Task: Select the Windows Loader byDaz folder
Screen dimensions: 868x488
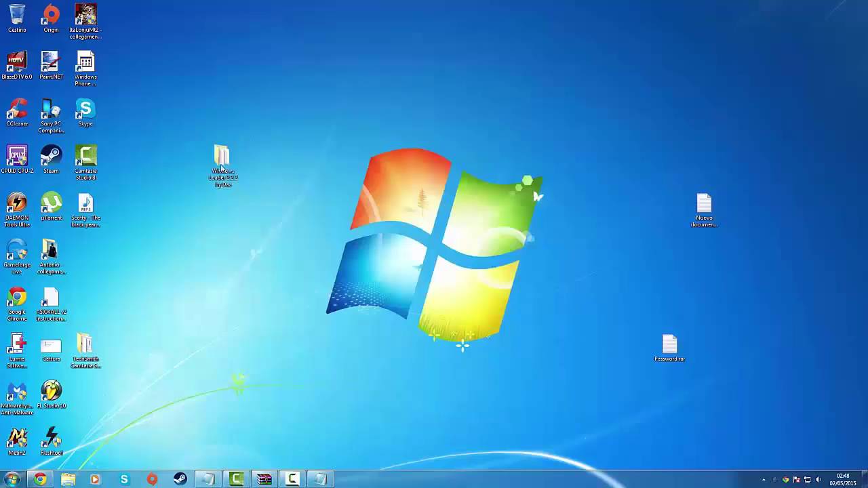Action: coord(222,166)
